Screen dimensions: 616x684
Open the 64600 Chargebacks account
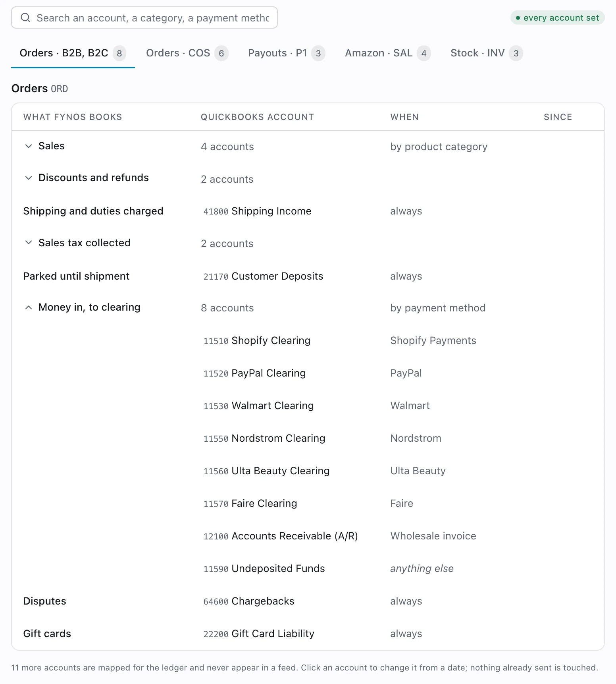[249, 601]
